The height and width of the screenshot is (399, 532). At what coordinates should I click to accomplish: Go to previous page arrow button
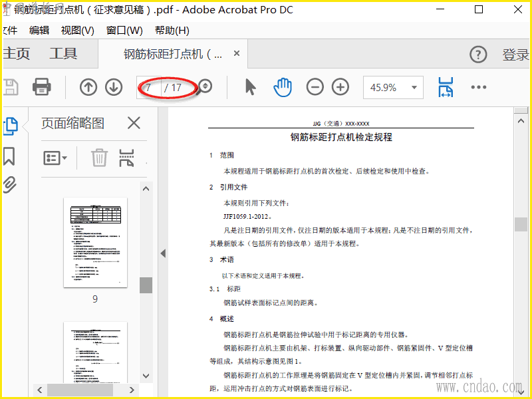coord(88,87)
